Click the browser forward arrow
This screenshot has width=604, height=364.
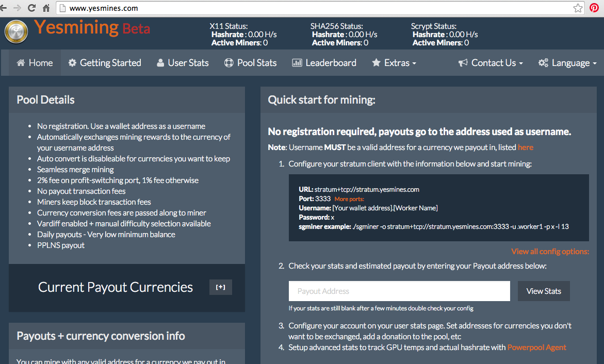[x=18, y=8]
